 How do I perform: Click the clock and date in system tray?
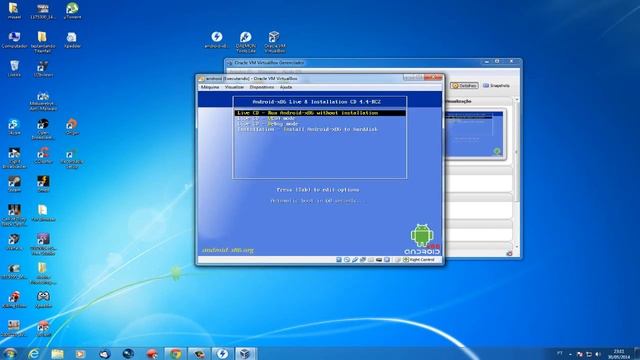(x=619, y=354)
